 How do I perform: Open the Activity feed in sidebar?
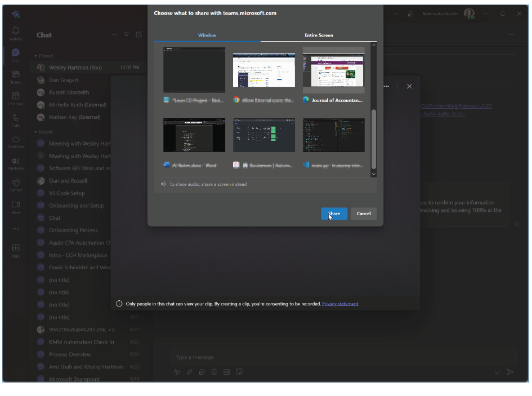click(x=16, y=33)
